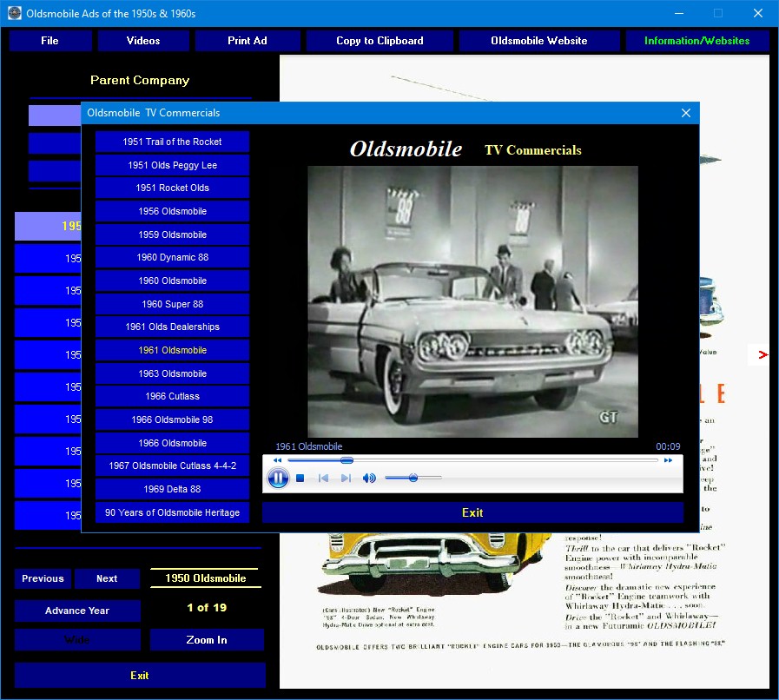This screenshot has height=700, width=779.
Task: Skip to previous track in player
Action: (x=323, y=478)
